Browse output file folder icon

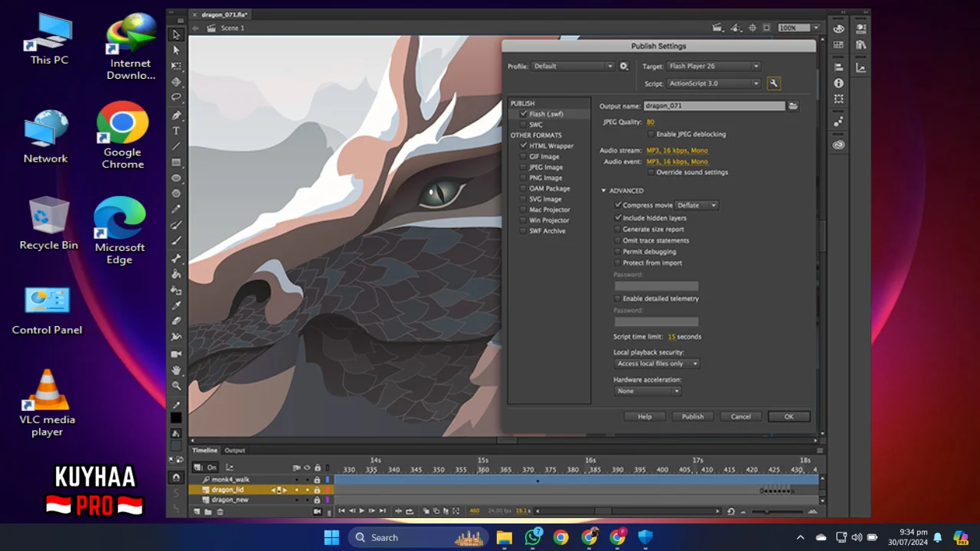[793, 106]
